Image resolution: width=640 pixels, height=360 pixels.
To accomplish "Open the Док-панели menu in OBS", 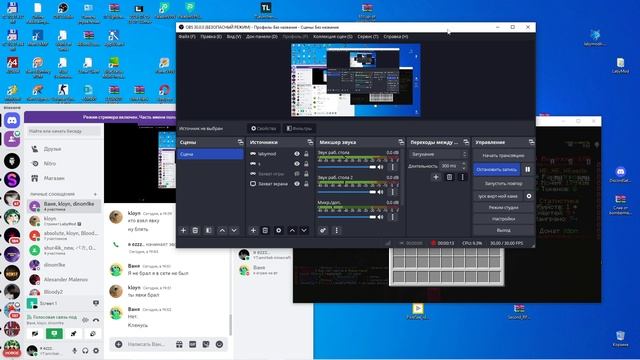I will point(262,37).
